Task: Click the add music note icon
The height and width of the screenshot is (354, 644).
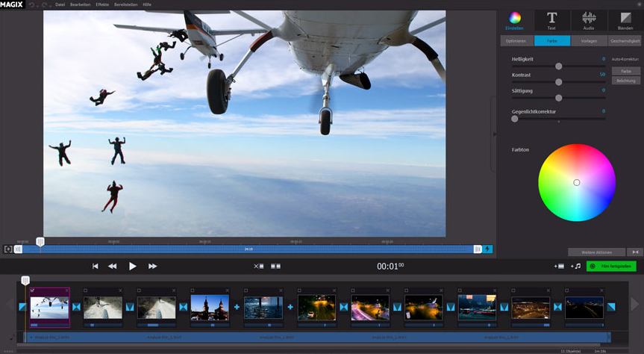Action: 575,266
